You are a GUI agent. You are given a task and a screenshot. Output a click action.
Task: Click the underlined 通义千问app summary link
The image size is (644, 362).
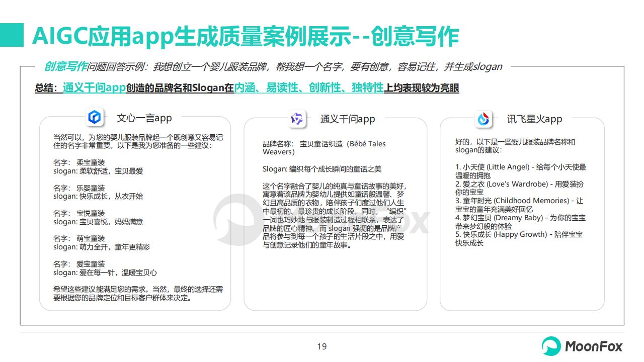tap(94, 88)
